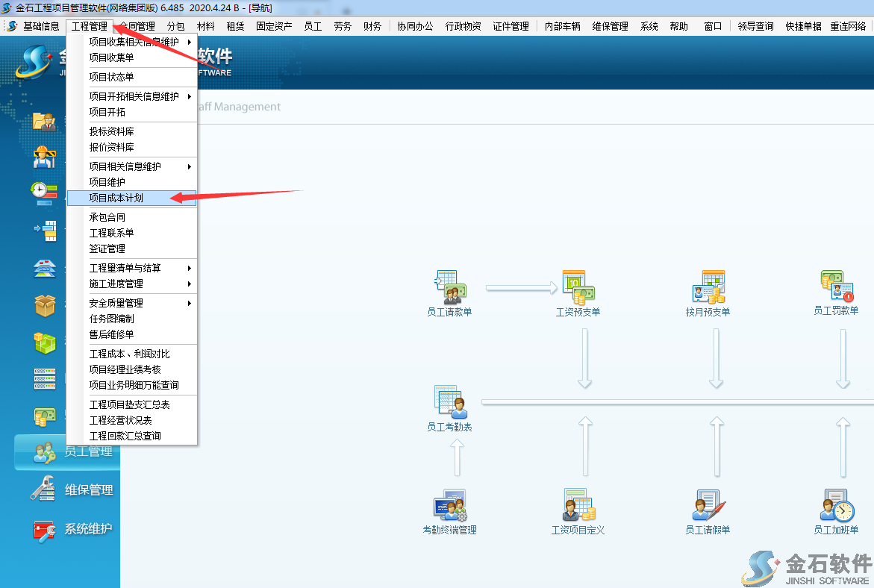Click 领导查询 in the top bar
Image resolution: width=874 pixels, height=588 pixels.
click(755, 26)
